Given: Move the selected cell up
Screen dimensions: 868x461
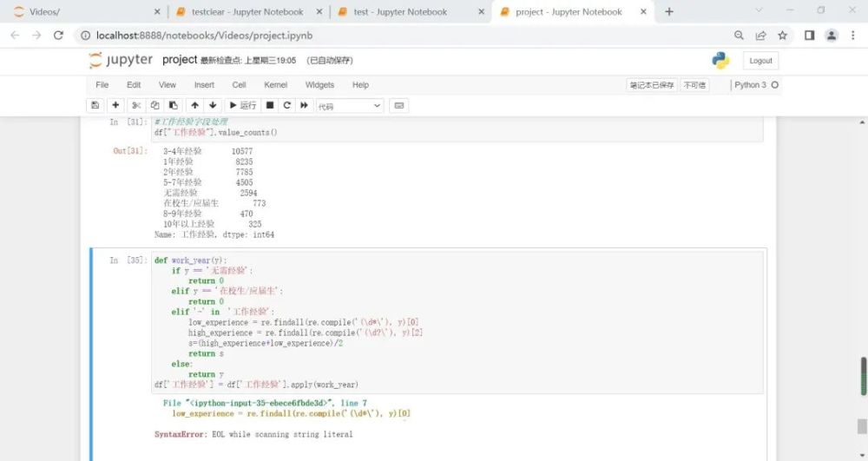Looking at the screenshot, I should (x=194, y=105).
